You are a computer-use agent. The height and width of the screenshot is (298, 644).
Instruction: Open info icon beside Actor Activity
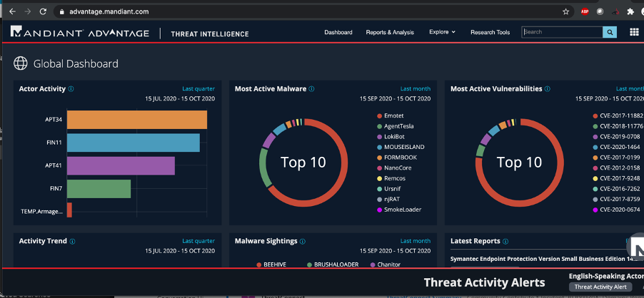pos(71,88)
